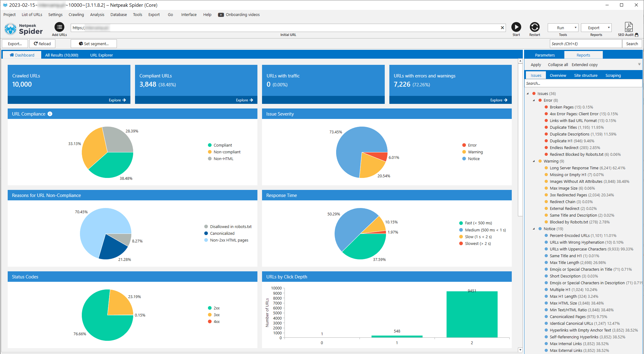The image size is (644, 354).
Task: Click the Start crawl play icon
Action: (516, 27)
